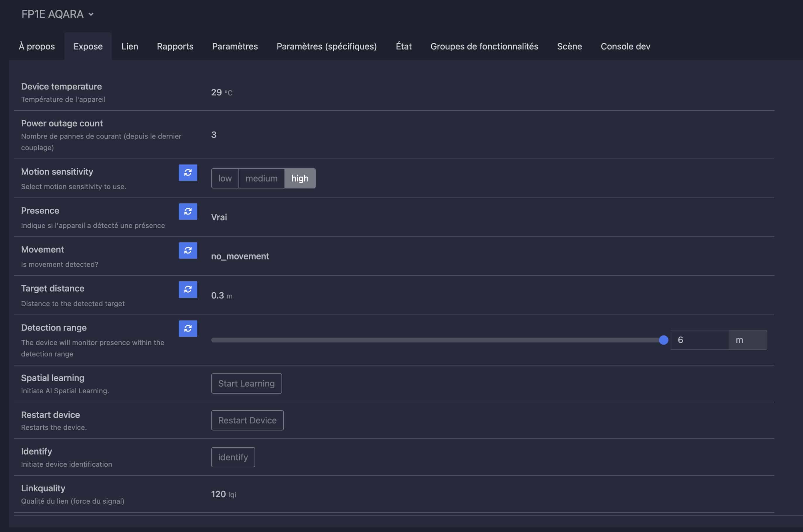The height and width of the screenshot is (532, 803).
Task: Set motion sensitivity to high
Action: point(300,179)
